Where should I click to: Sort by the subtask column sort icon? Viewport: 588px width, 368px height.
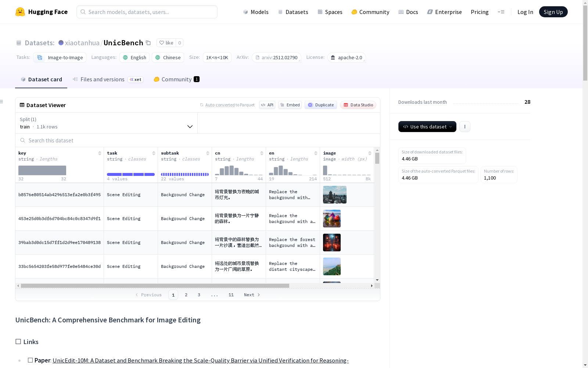[x=208, y=153]
